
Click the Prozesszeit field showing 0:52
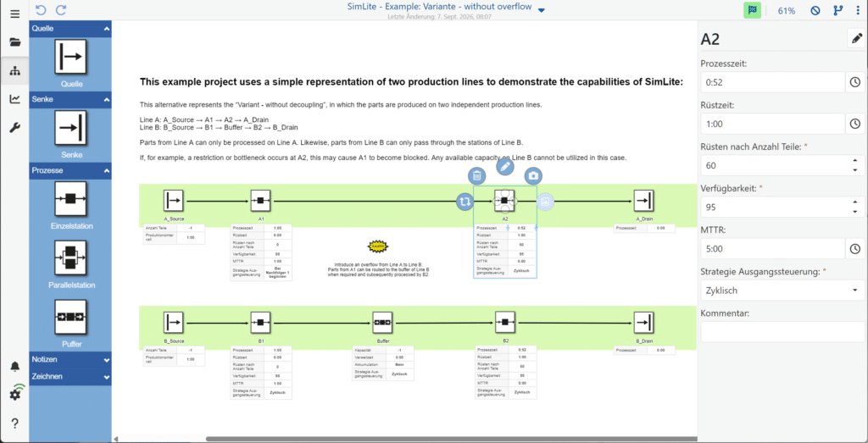(772, 82)
